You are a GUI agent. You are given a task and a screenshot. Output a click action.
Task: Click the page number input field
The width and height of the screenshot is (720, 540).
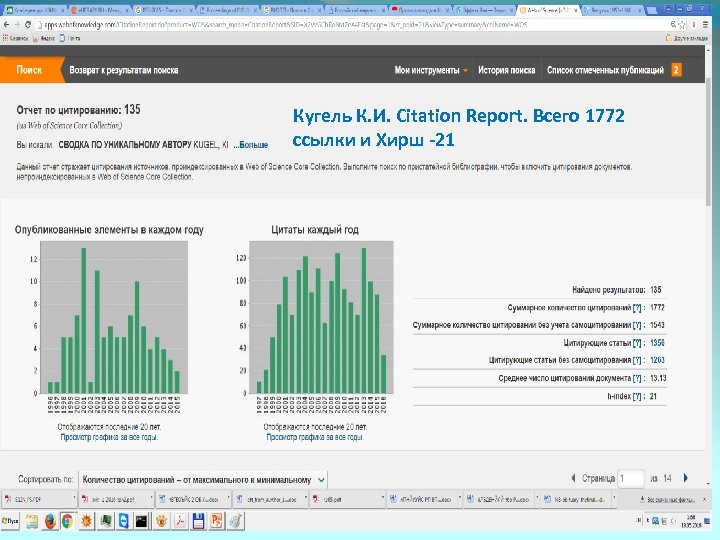(x=630, y=479)
